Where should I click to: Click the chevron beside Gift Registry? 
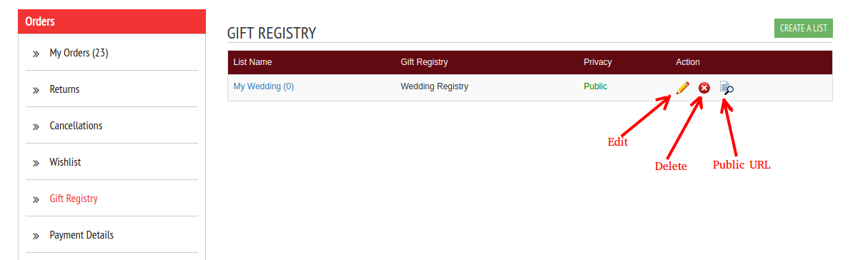pyautogui.click(x=36, y=199)
